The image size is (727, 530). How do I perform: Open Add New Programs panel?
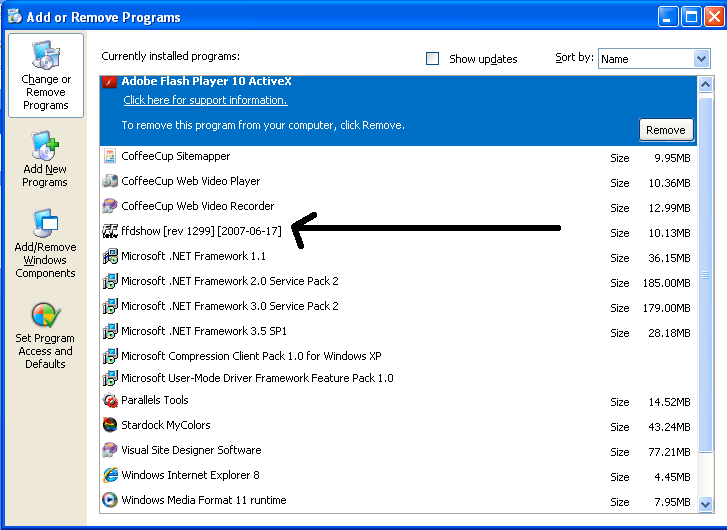tap(45, 160)
